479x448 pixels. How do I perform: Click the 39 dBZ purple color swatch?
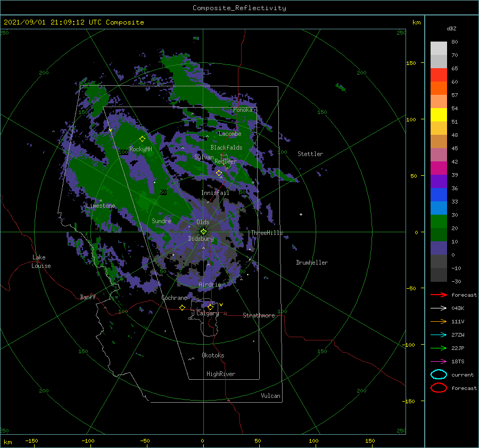439,182
